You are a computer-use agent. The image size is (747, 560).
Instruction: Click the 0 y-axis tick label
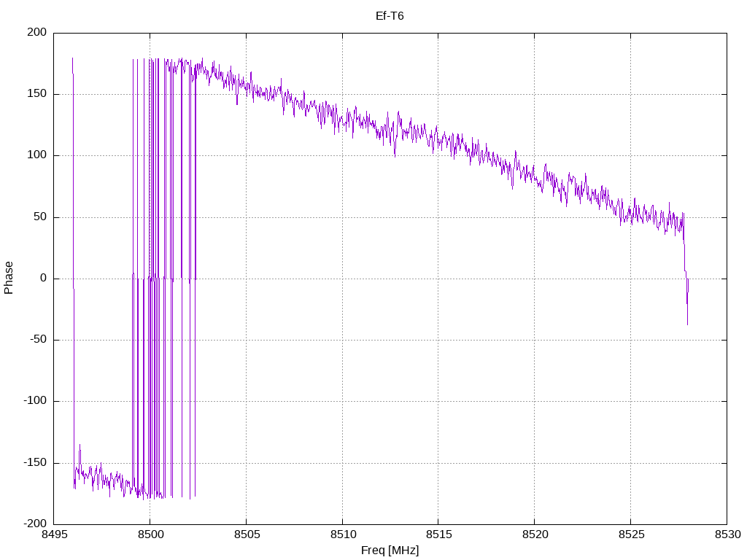44,278
